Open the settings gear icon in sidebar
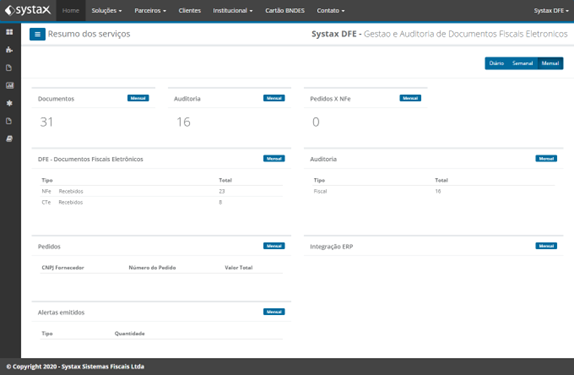Viewport: 574px width, 375px height. click(10, 103)
